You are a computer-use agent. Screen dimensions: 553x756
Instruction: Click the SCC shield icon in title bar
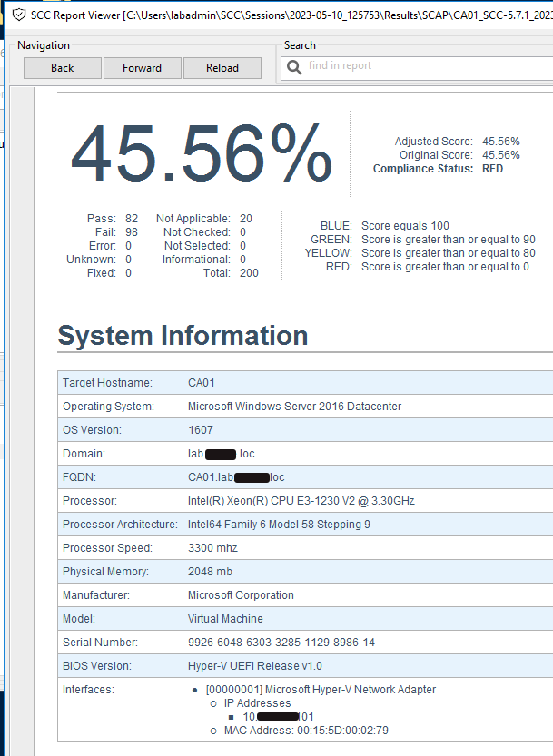(19, 15)
